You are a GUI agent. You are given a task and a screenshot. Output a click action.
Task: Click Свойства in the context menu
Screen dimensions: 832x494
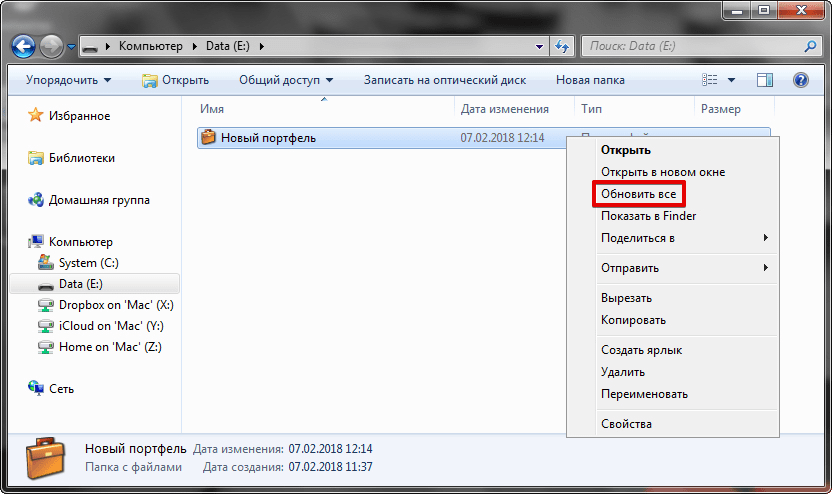pos(626,424)
